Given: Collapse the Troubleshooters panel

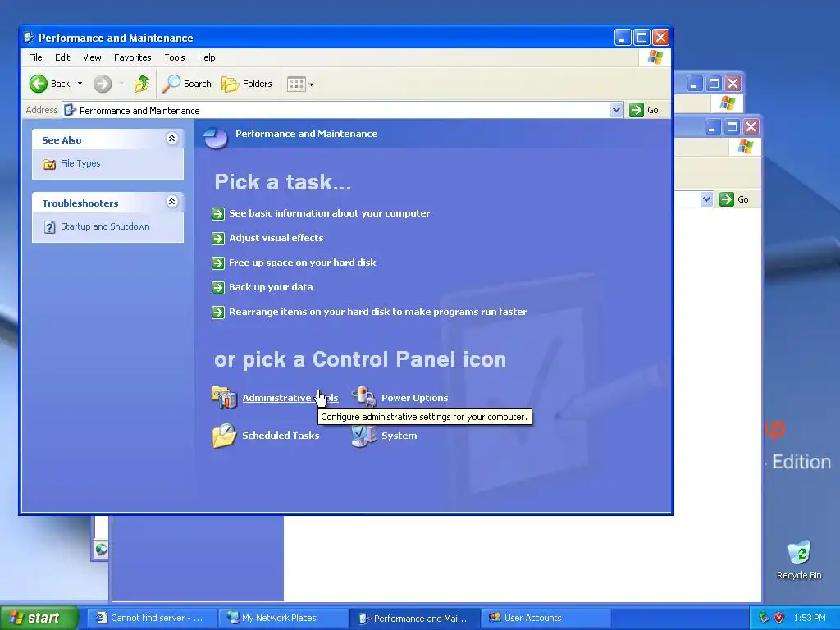Looking at the screenshot, I should (x=172, y=202).
